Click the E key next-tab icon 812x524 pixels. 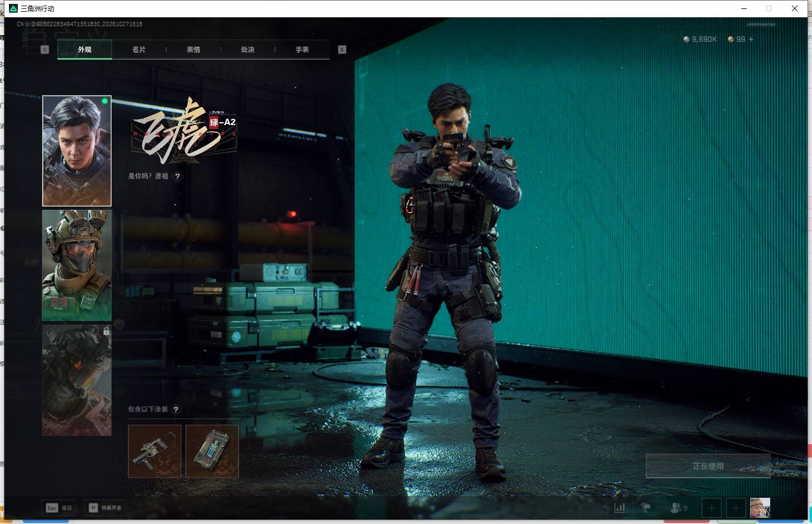[342, 50]
